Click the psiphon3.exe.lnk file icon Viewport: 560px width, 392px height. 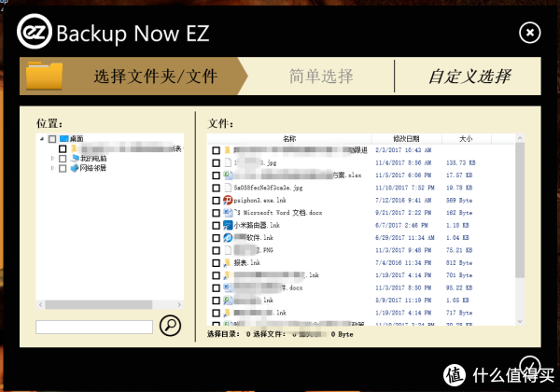click(228, 201)
